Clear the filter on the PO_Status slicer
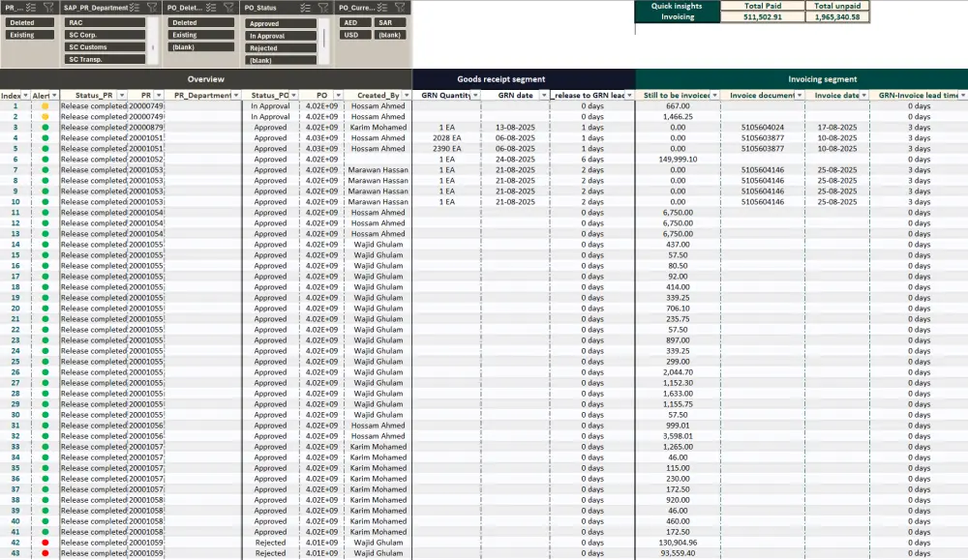 pyautogui.click(x=322, y=8)
